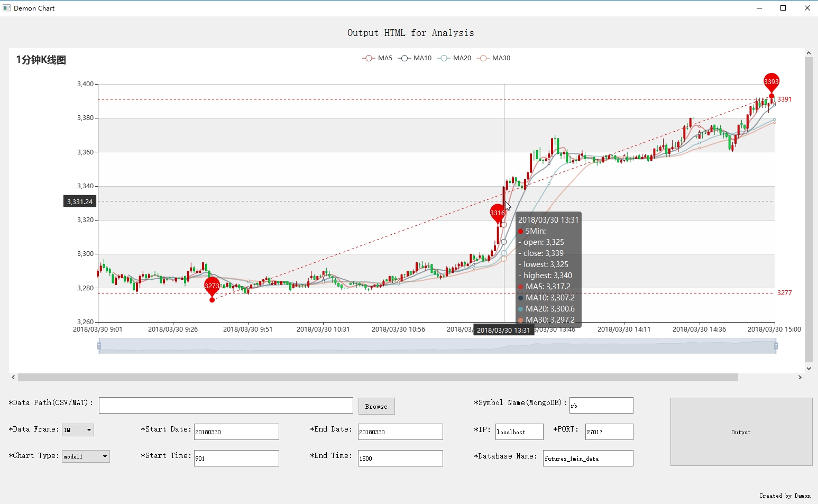Click the vertical scrollbar thumb
818x504 pixels.
pos(808,210)
